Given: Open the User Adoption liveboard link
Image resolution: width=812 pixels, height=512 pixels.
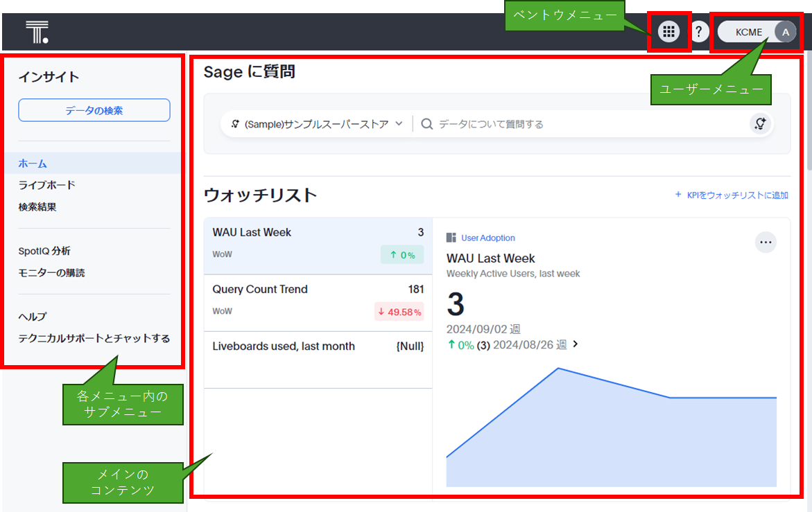Looking at the screenshot, I should tap(488, 238).
